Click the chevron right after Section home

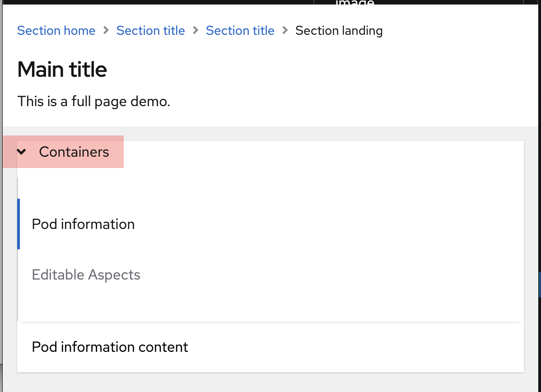tap(106, 30)
